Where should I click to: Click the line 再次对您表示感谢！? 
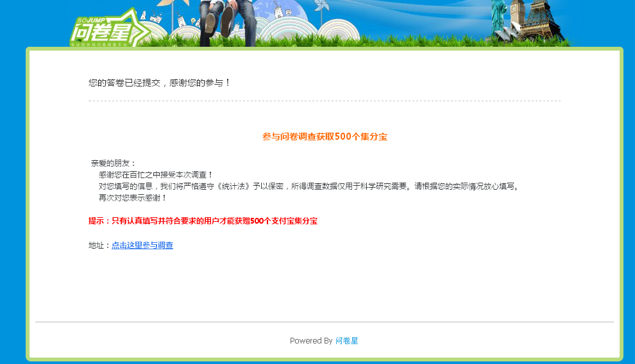coord(133,198)
